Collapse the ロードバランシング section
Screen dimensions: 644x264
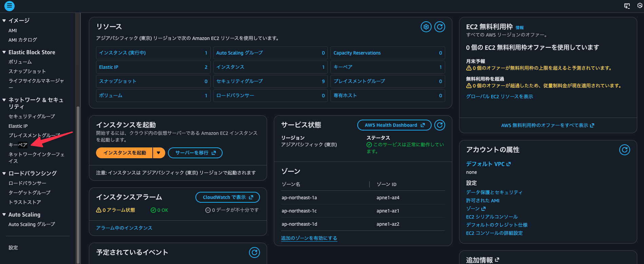pyautogui.click(x=4, y=174)
